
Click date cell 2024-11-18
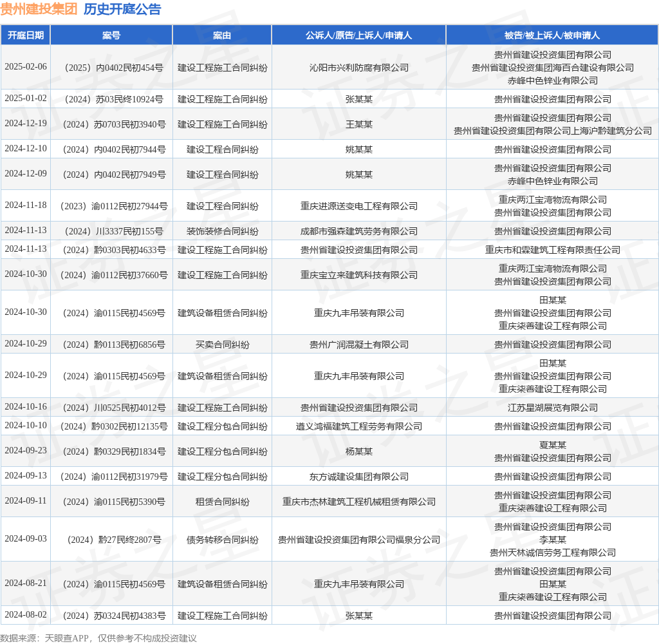click(26, 205)
